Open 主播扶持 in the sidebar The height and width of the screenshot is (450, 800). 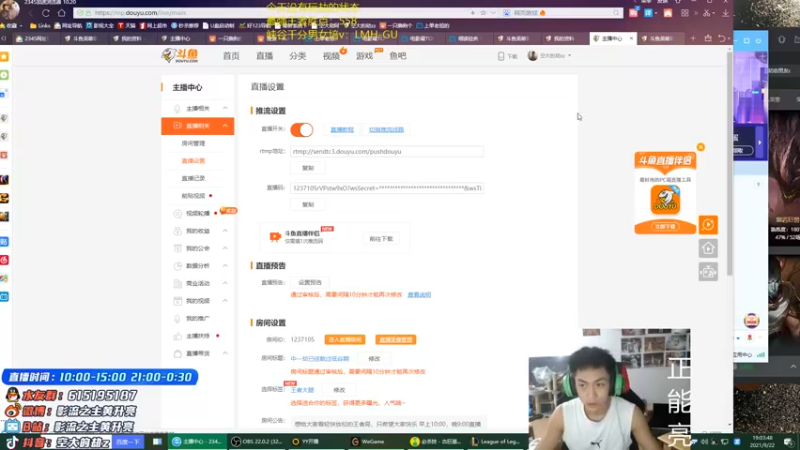[197, 336]
